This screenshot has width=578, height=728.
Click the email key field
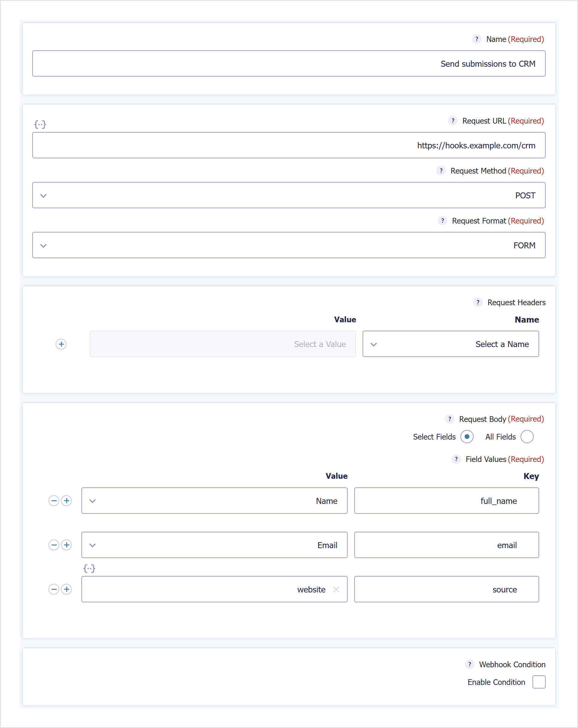(x=446, y=545)
